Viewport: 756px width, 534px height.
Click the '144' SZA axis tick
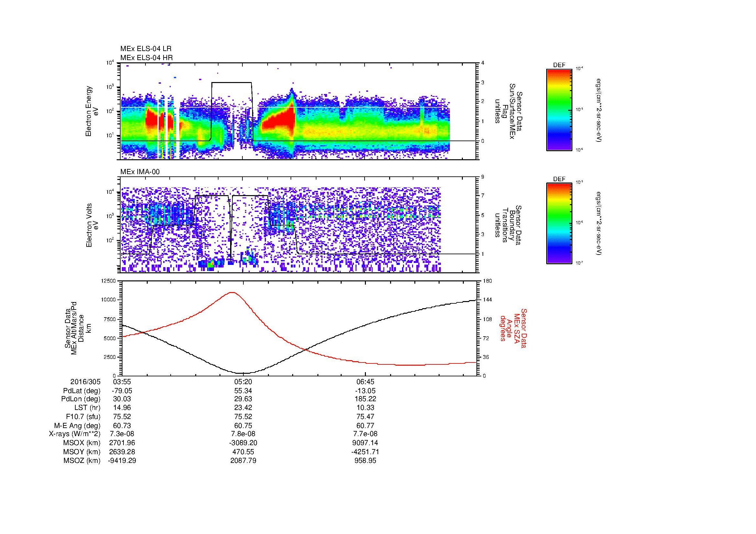click(x=487, y=300)
